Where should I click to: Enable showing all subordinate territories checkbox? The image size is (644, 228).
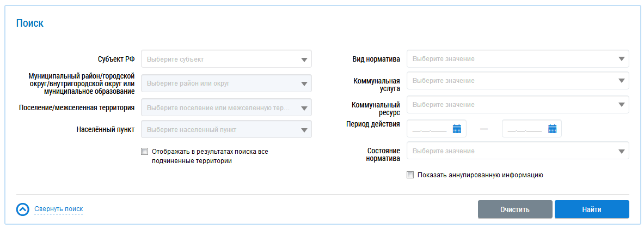tap(144, 152)
